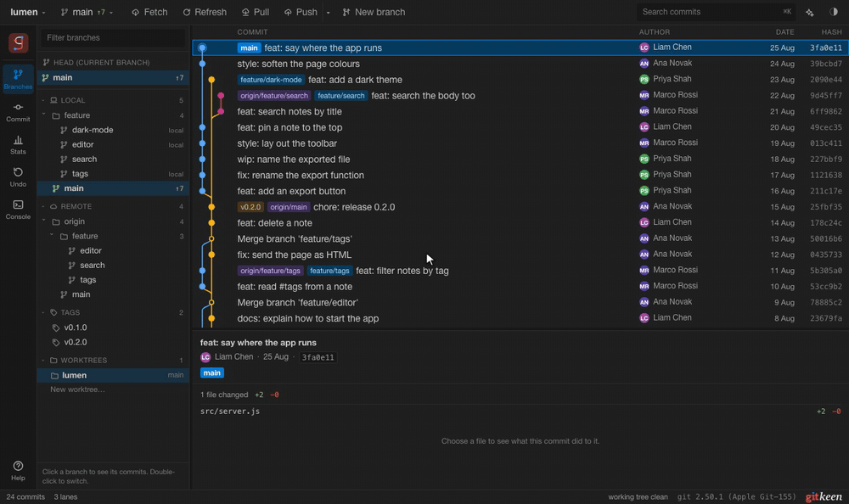The width and height of the screenshot is (849, 504).
Task: Select commit 'feat: search notes by title'
Action: pos(520,111)
